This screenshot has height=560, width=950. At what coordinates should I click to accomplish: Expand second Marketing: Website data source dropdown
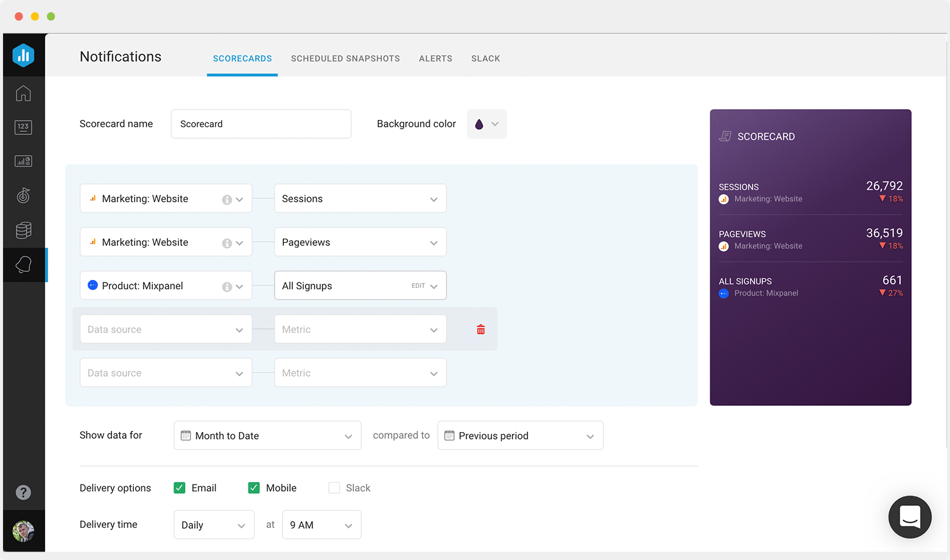pyautogui.click(x=166, y=242)
